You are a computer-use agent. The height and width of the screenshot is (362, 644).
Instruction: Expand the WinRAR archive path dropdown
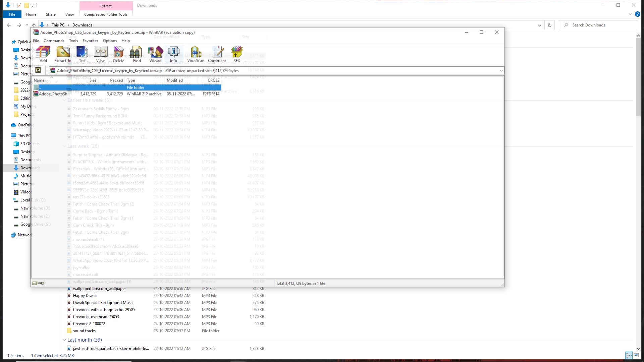[x=501, y=70]
